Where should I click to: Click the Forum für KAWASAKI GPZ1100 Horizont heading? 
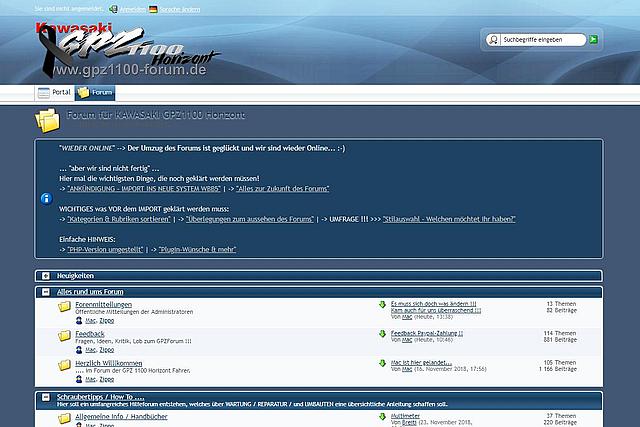tap(156, 115)
